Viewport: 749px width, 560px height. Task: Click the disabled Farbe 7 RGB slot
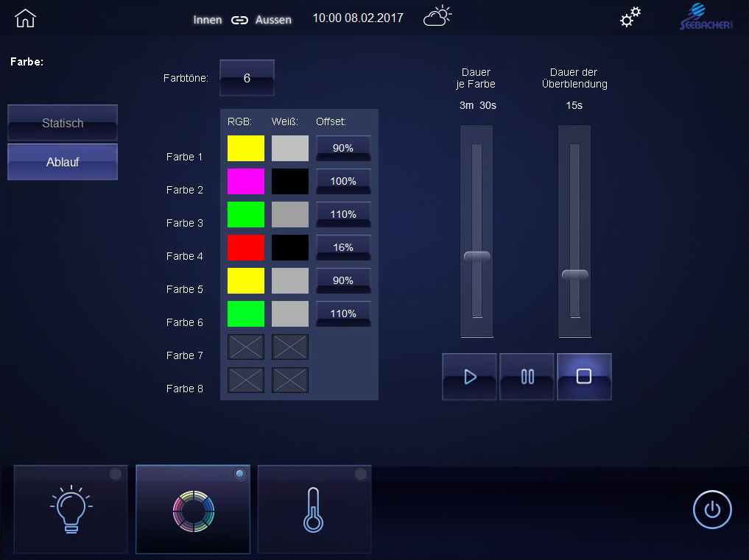coord(246,347)
